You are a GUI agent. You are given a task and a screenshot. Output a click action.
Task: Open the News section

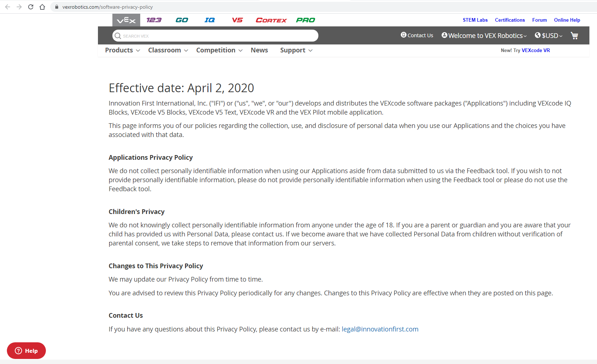coord(259,50)
